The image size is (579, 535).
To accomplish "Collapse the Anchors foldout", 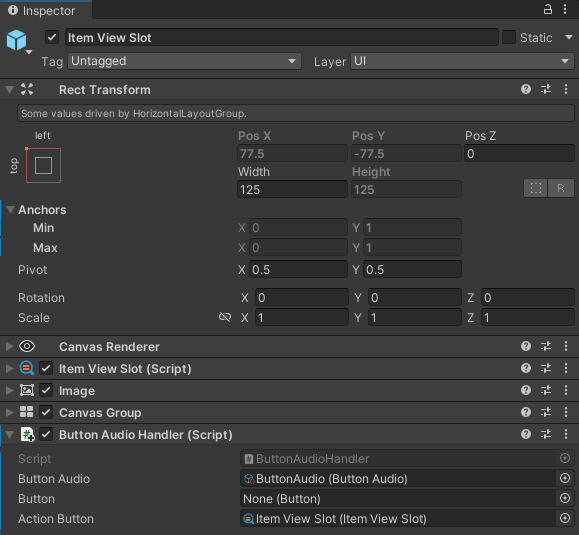I will click(10, 210).
